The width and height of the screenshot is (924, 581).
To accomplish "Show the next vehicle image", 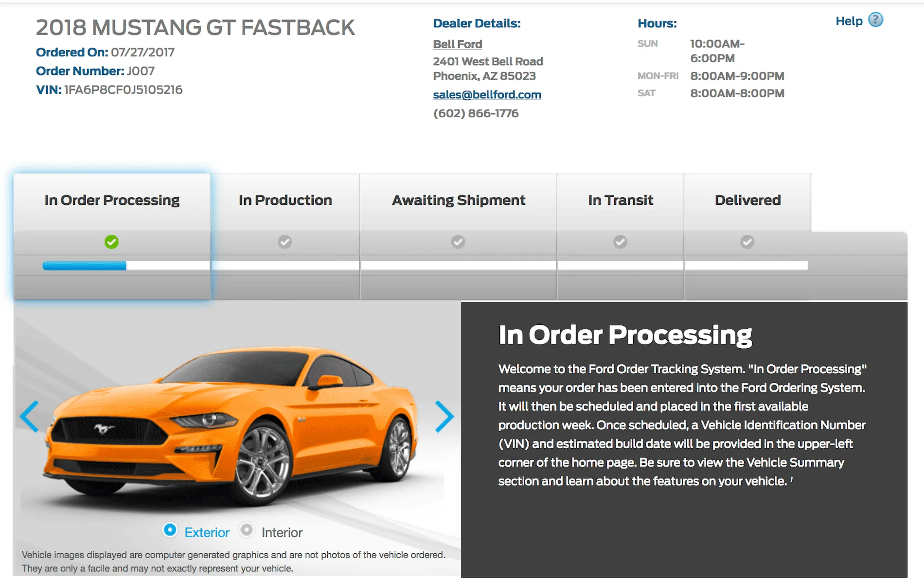I will point(444,417).
